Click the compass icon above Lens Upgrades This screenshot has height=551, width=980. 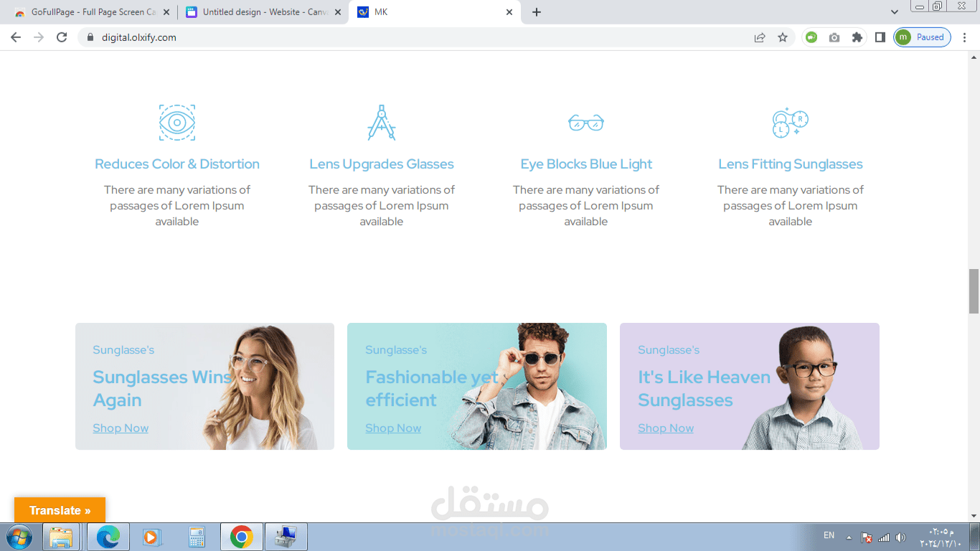point(382,122)
